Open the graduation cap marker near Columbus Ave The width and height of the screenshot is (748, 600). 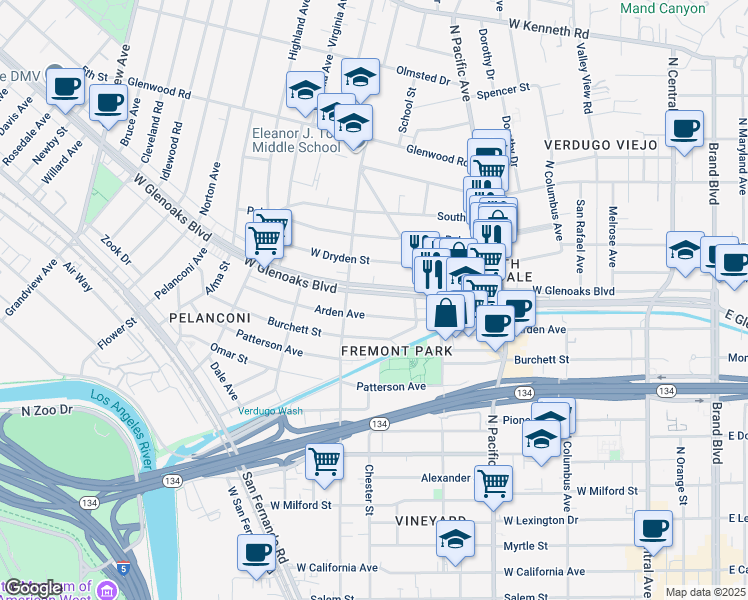pyautogui.click(x=541, y=439)
